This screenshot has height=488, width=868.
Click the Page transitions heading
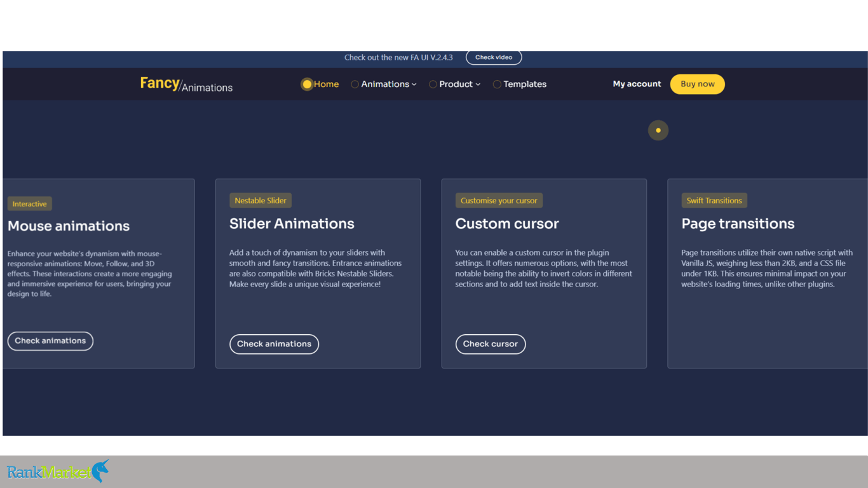pos(738,224)
